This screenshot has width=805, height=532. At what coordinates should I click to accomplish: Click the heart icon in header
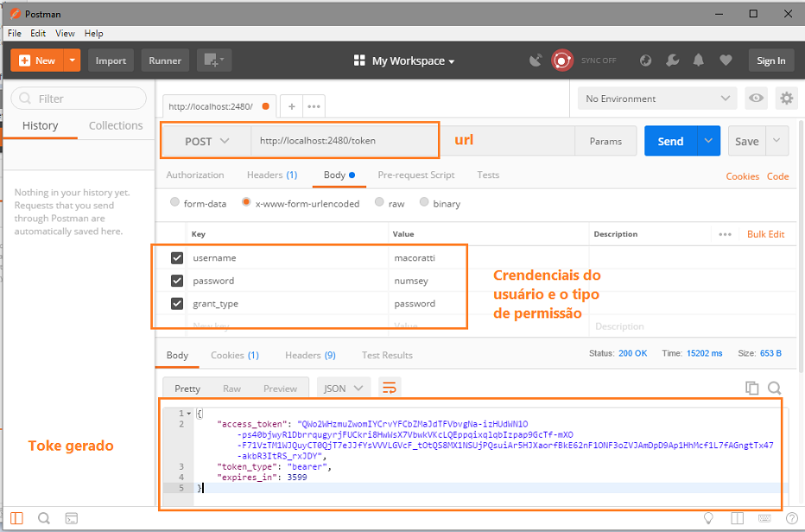tap(726, 60)
